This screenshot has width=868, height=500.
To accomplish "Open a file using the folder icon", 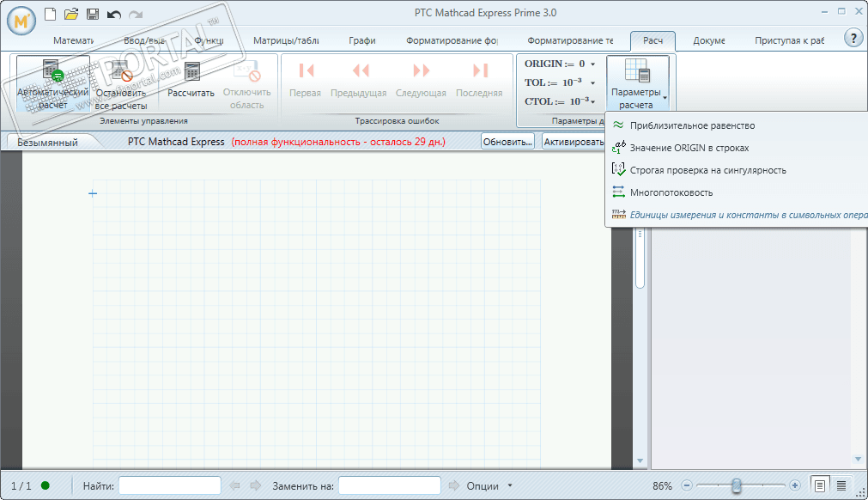I will point(71,14).
